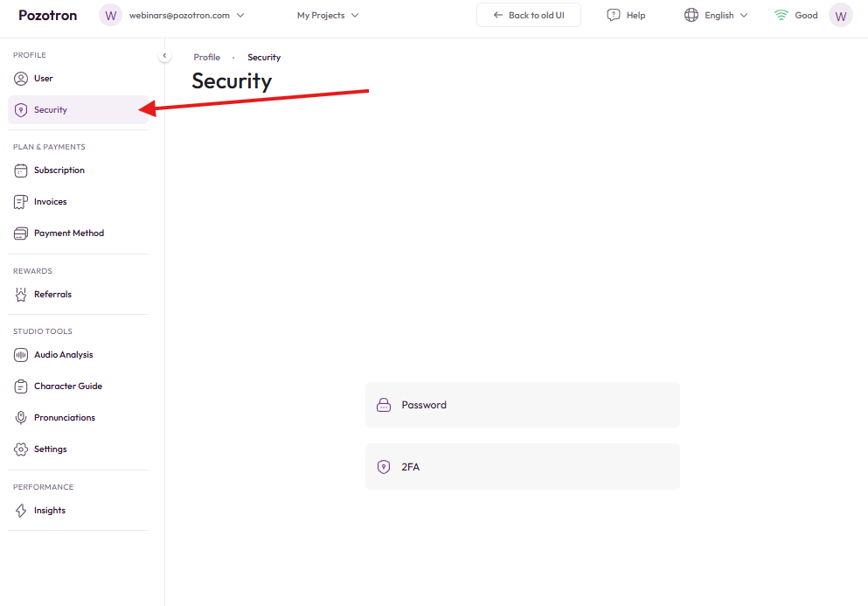Open the English language selector
868x606 pixels.
[716, 15]
